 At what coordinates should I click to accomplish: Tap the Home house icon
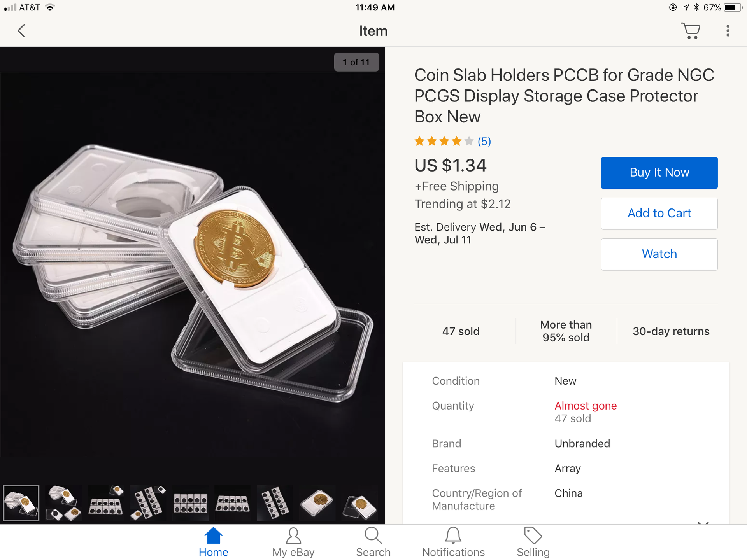point(213,536)
